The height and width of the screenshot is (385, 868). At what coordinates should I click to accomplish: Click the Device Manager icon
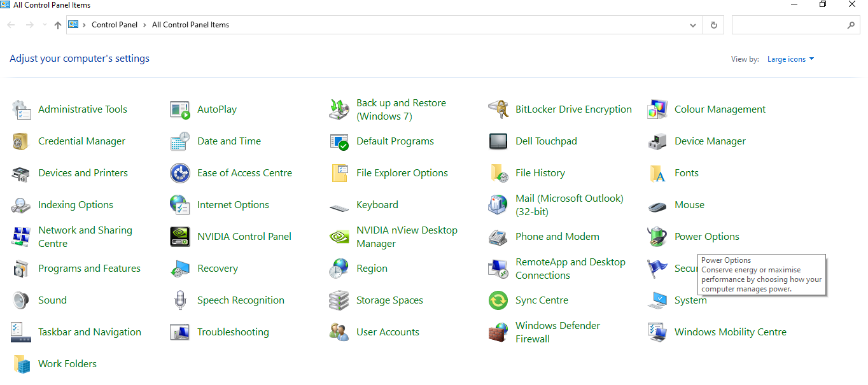[x=657, y=141]
